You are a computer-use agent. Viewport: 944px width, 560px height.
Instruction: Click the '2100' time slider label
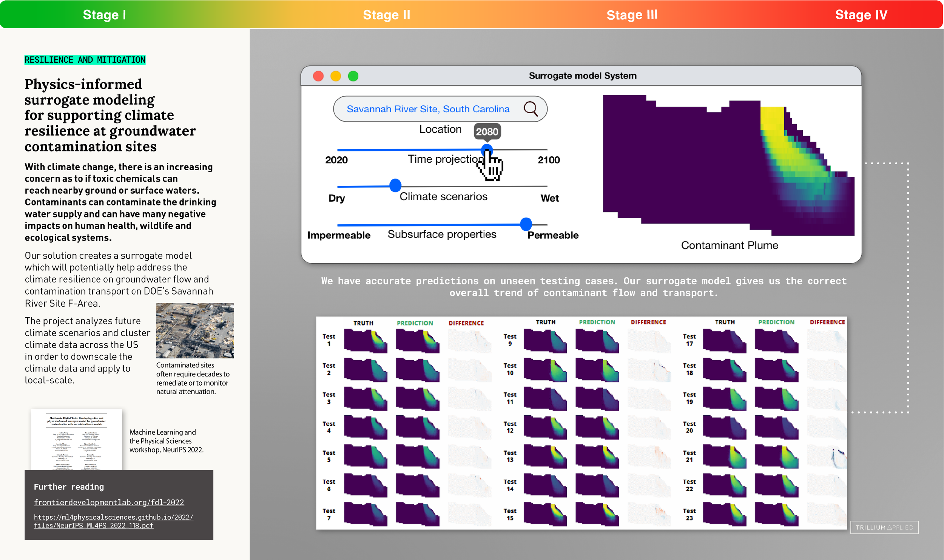[x=549, y=160]
